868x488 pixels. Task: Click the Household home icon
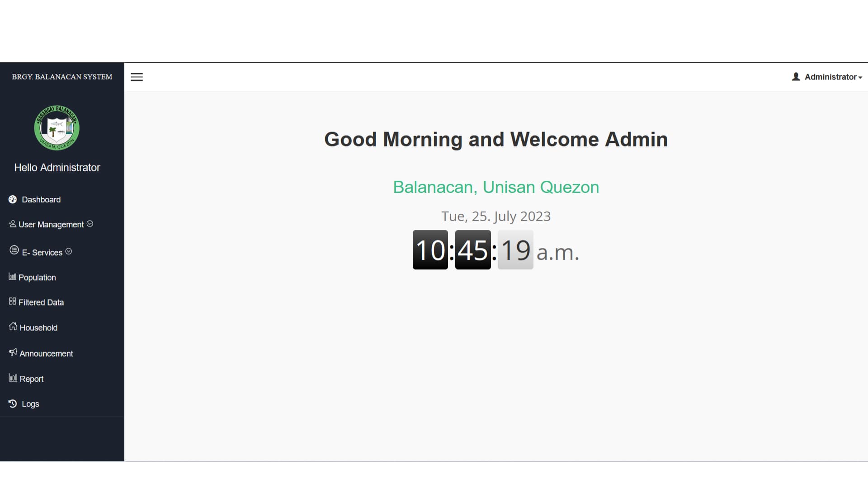click(x=13, y=326)
